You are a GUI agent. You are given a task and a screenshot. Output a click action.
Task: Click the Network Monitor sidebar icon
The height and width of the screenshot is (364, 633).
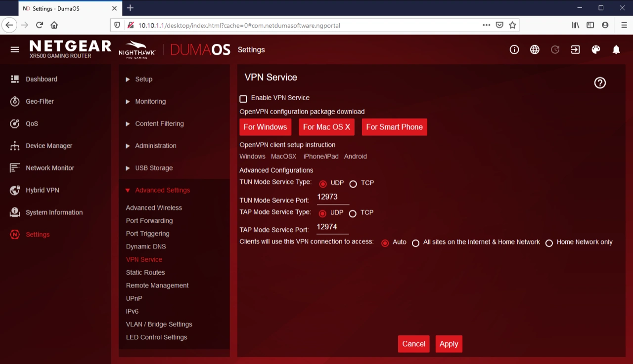click(15, 168)
